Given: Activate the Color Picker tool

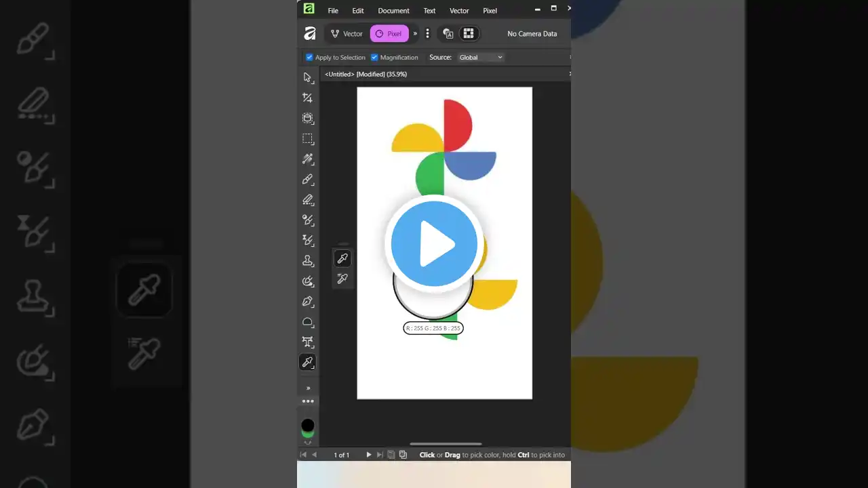Looking at the screenshot, I should pyautogui.click(x=308, y=362).
